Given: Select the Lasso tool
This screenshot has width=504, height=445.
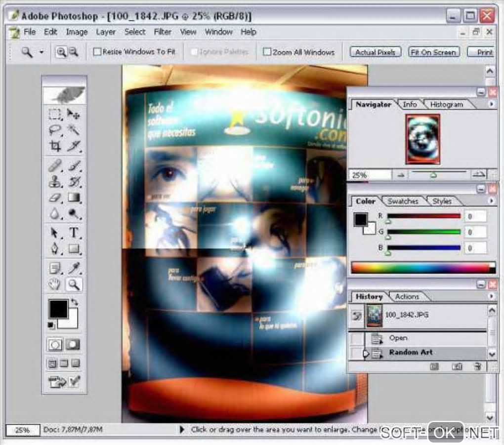Looking at the screenshot, I should click(55, 130).
